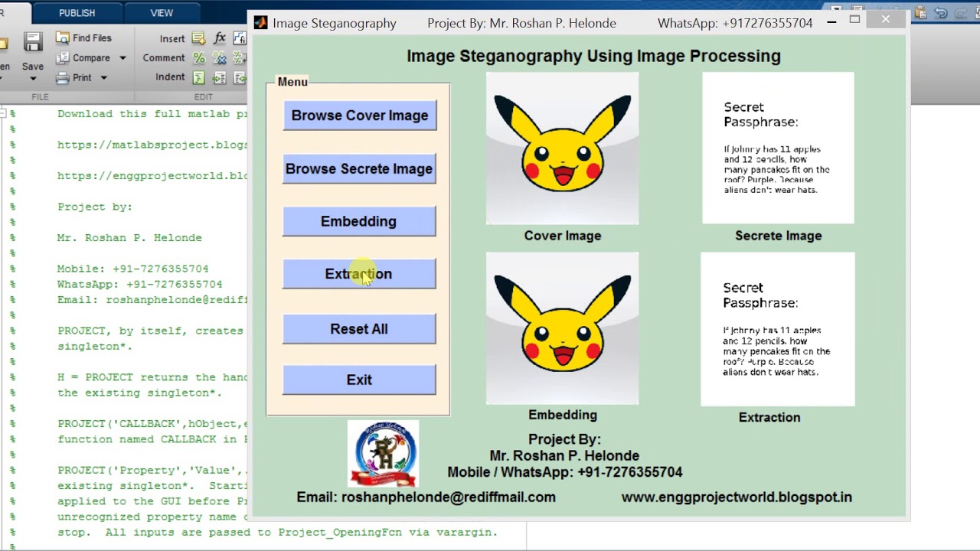Click the Secrete Image passphrase thumbnail

[778, 148]
